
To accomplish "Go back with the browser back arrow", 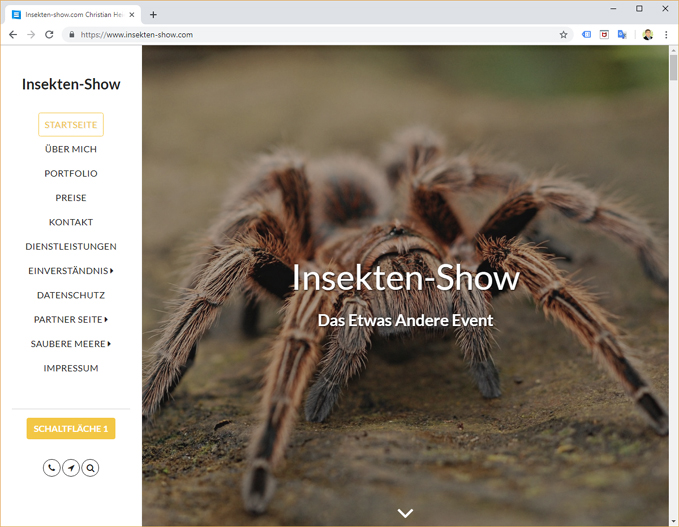I will 13,35.
